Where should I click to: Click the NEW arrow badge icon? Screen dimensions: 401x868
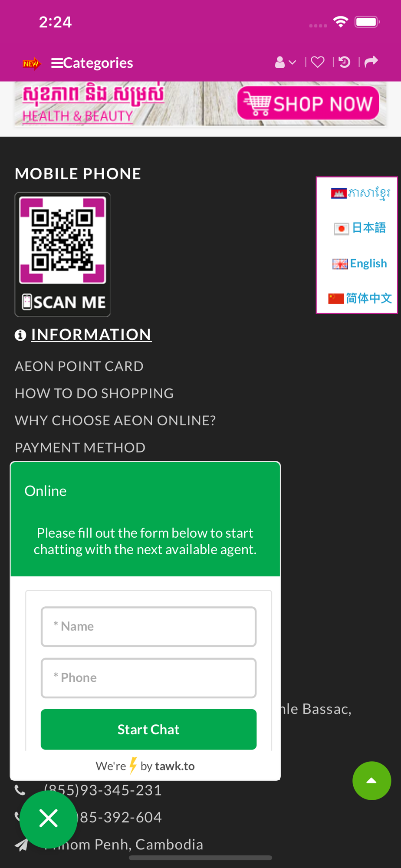tap(31, 63)
